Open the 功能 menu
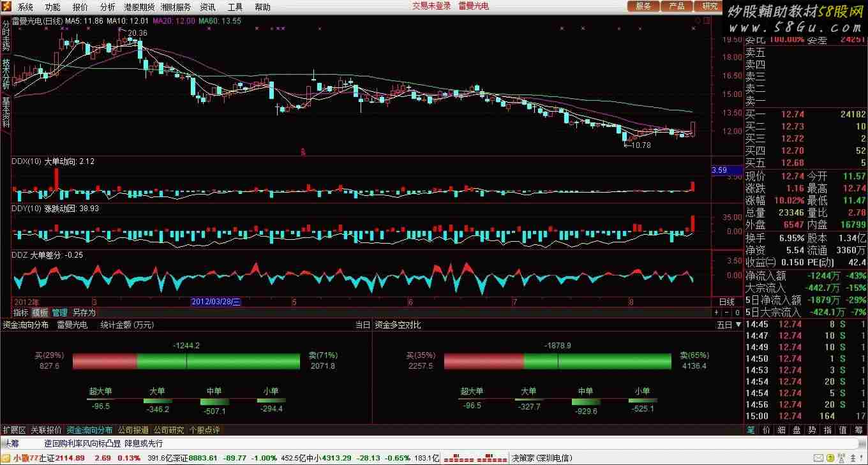Viewport: 868px width, 465px height. [53, 8]
